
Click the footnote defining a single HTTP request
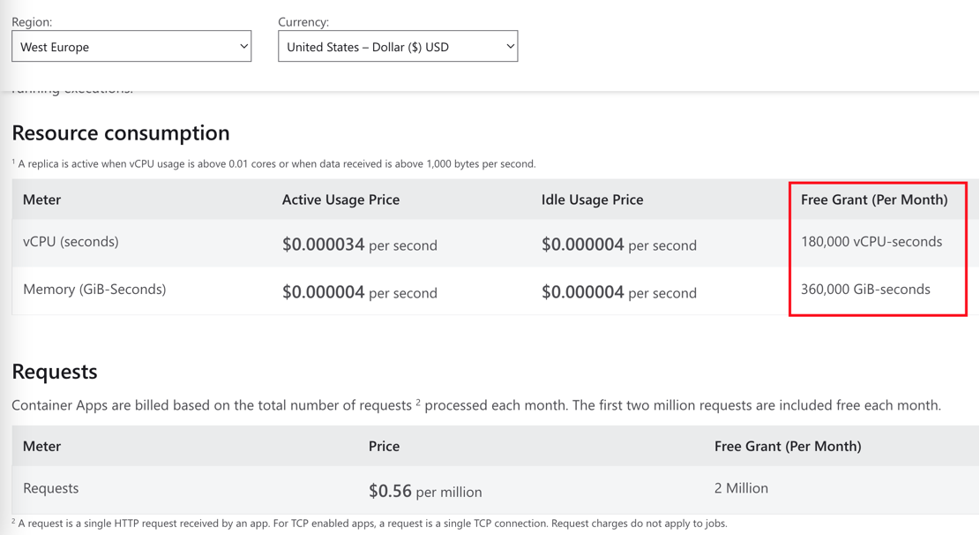[x=370, y=524]
